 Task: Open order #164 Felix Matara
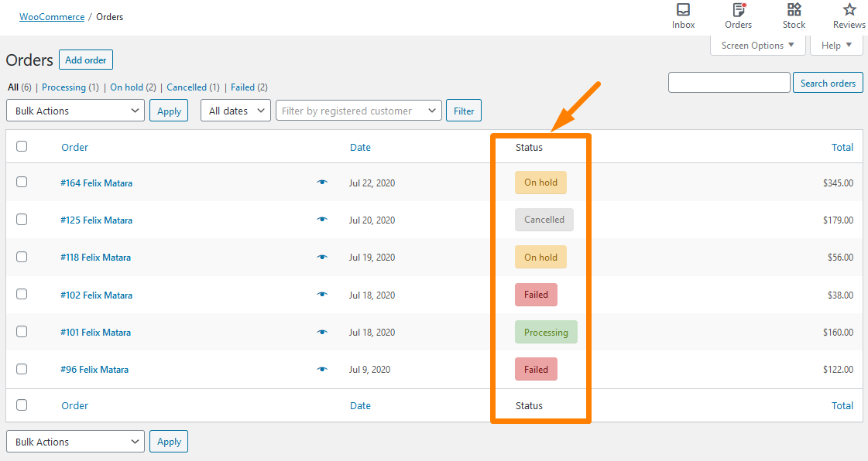click(96, 183)
